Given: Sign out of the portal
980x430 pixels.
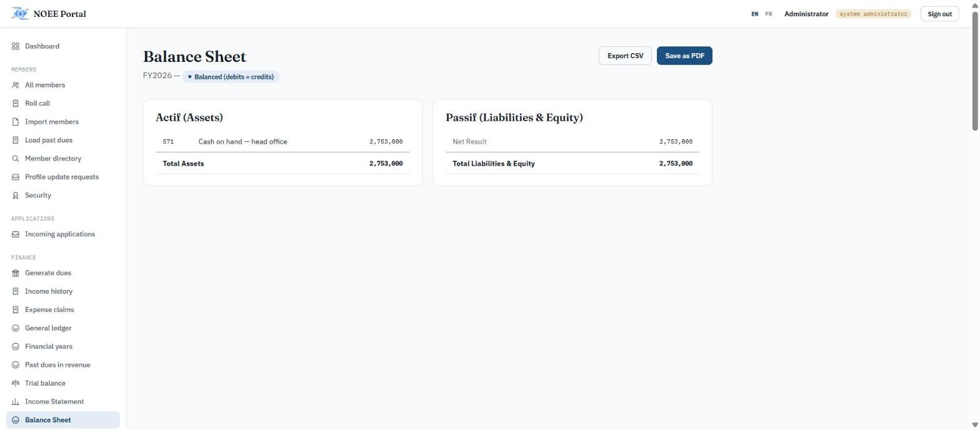Looking at the screenshot, I should pos(939,14).
